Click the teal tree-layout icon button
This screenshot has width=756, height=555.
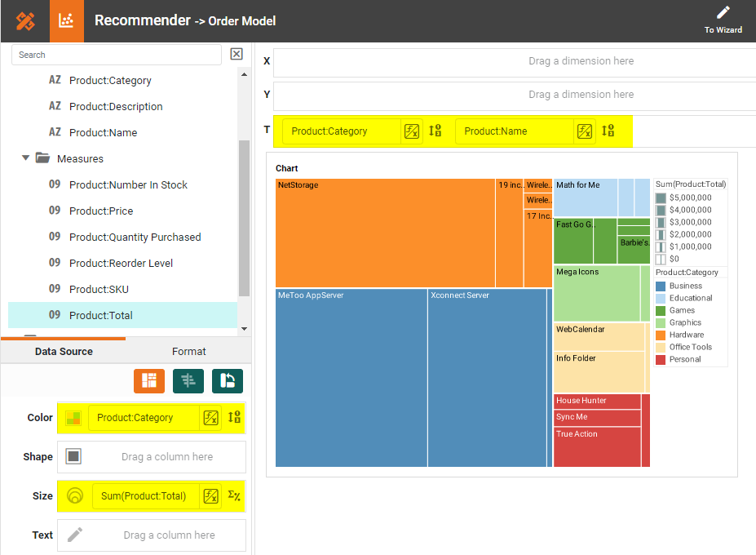click(x=188, y=381)
